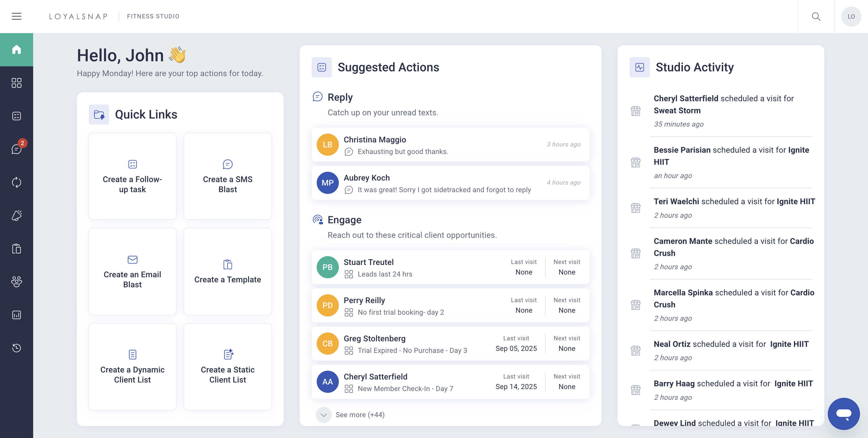Open reports using the bar chart icon
The width and height of the screenshot is (868, 438).
[17, 315]
